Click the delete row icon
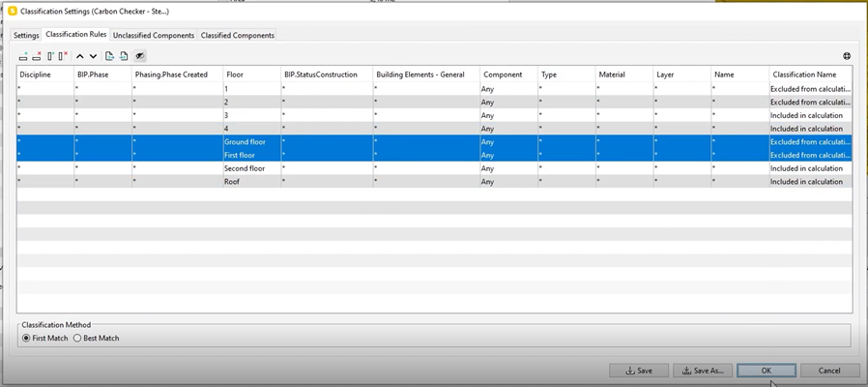Screen dimensions: 868x387 coord(37,56)
